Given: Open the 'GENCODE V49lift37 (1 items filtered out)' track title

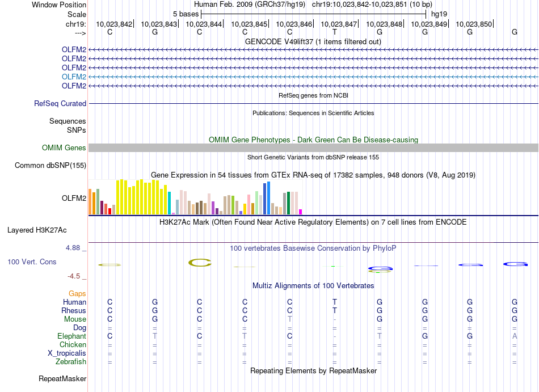Looking at the screenshot, I should click(x=313, y=41).
